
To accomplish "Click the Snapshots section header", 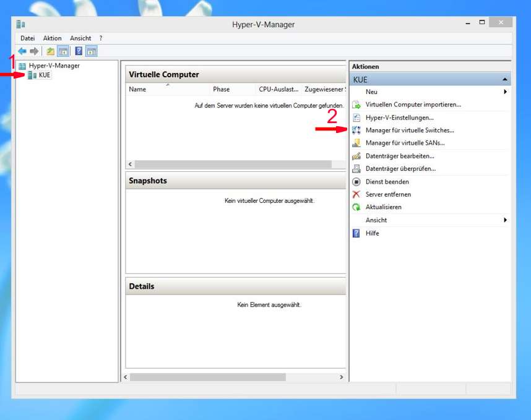I will 236,181.
